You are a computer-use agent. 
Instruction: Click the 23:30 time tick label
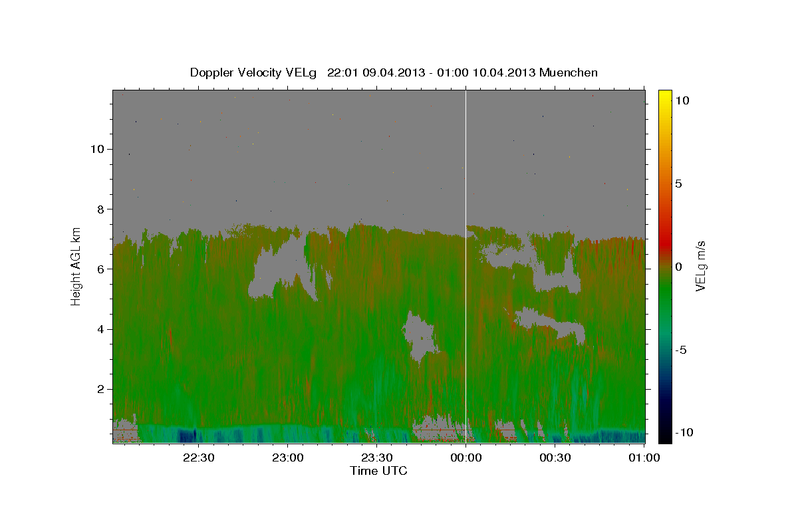point(376,458)
